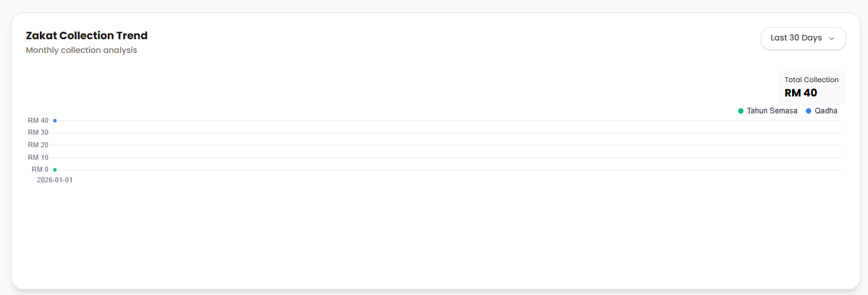Select the green Tahun Semasa data point
The width and height of the screenshot is (868, 295).
point(55,169)
